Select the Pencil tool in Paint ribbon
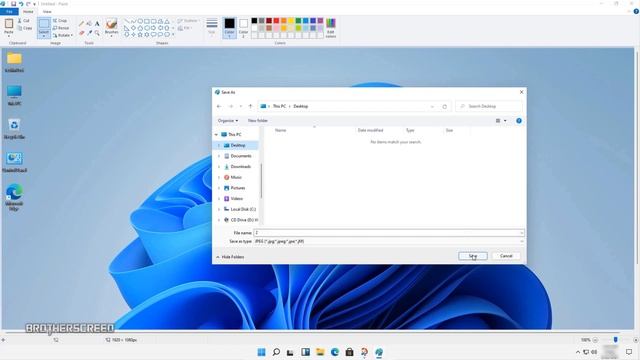The image size is (640, 360). (81, 24)
